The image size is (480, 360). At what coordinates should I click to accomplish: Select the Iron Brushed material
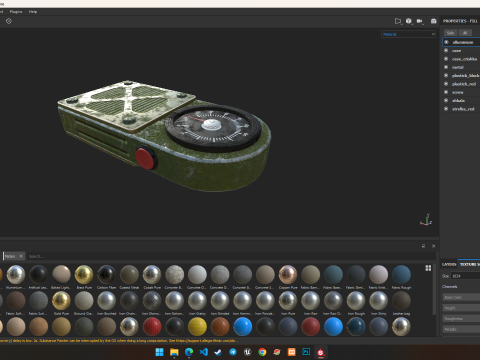[x=107, y=303]
